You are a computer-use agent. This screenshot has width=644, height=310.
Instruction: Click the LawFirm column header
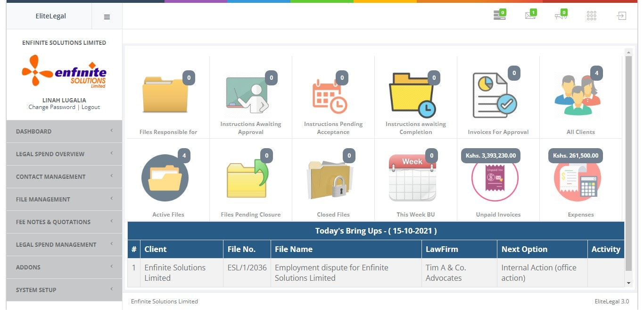[x=459, y=249]
